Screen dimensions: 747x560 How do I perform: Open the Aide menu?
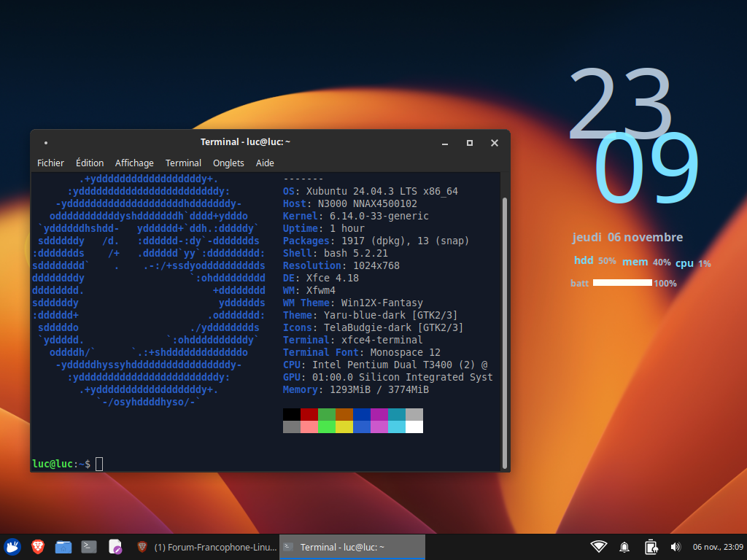click(x=265, y=163)
